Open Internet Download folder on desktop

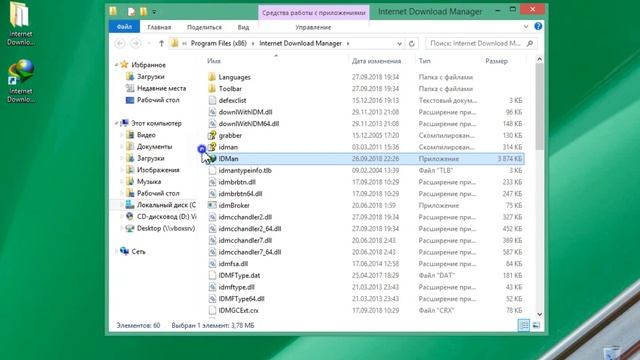20,24
